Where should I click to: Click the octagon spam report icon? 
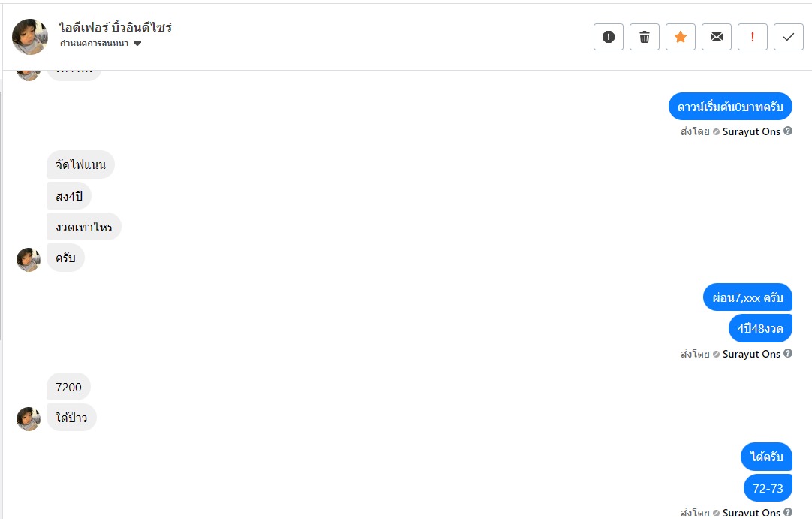609,37
